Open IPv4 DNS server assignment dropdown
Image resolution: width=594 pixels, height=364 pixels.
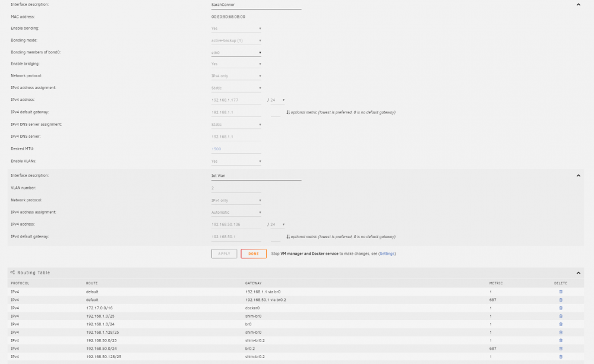(236, 125)
